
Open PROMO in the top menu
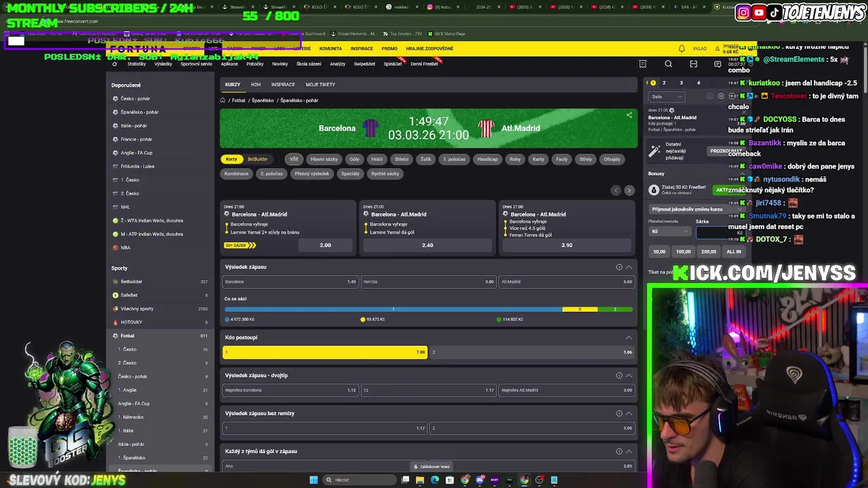pos(389,49)
